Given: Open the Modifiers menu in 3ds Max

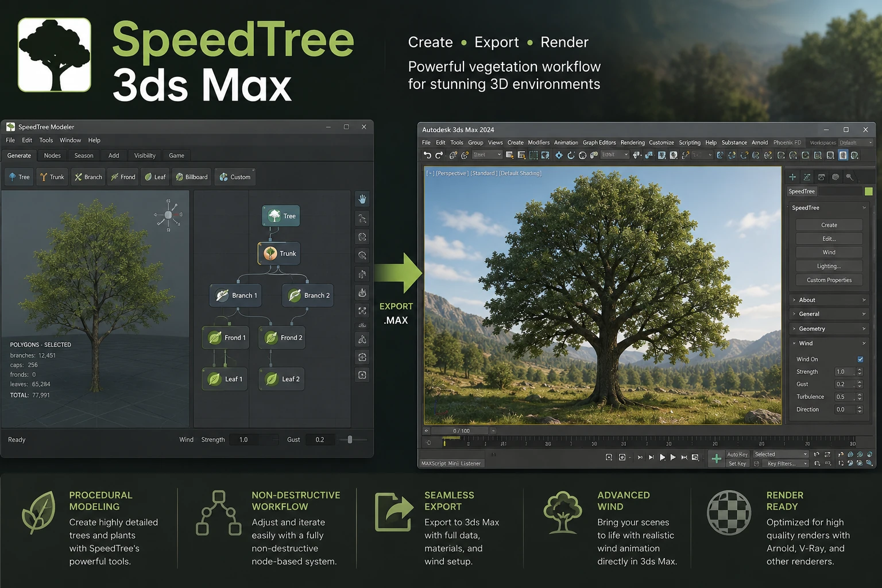Looking at the screenshot, I should click(x=539, y=142).
